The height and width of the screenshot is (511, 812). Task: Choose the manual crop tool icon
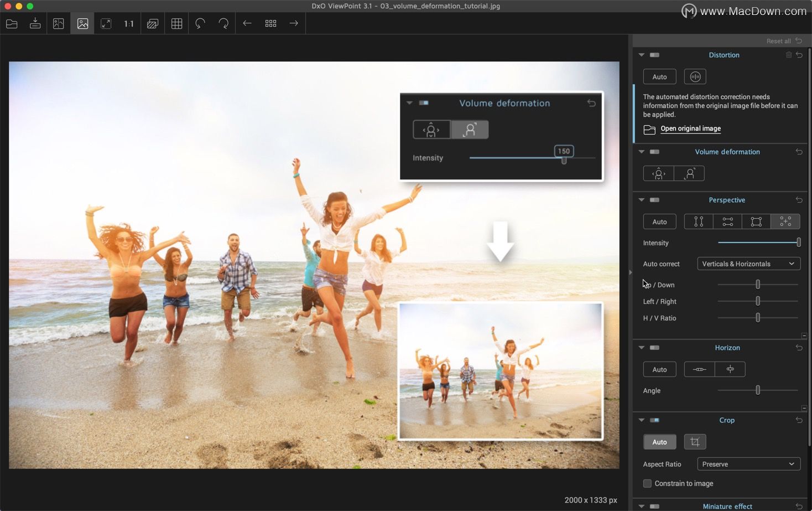pyautogui.click(x=695, y=442)
